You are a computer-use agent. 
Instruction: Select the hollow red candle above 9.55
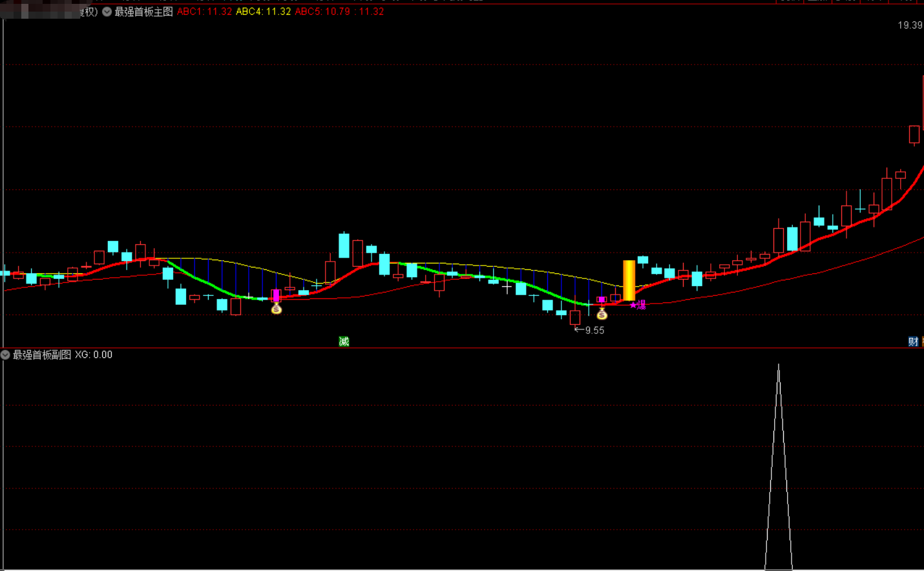(575, 317)
